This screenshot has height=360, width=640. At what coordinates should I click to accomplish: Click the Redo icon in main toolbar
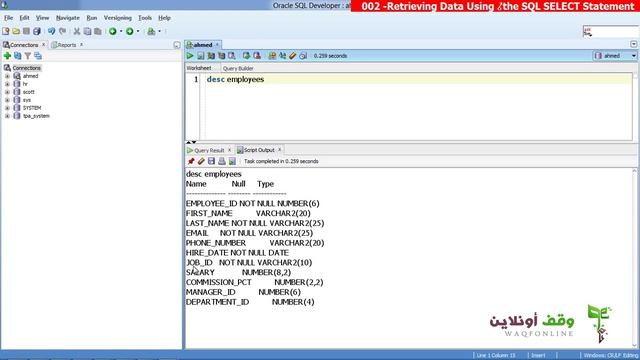coord(62,31)
